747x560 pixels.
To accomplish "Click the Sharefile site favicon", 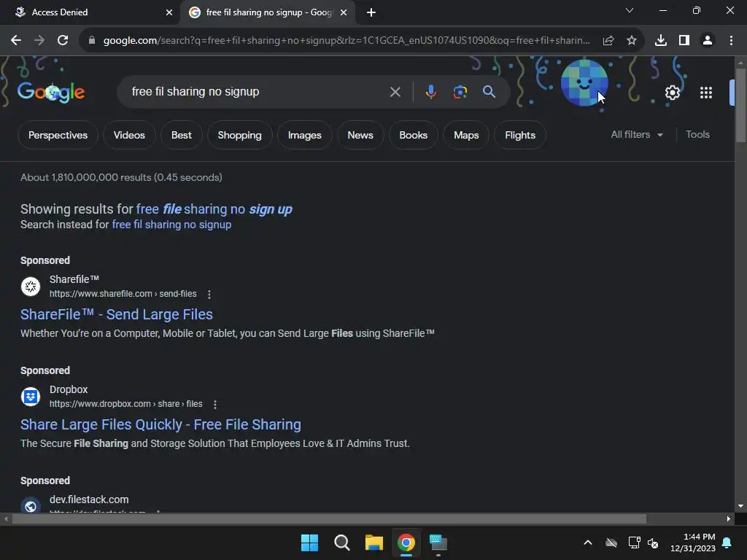I will coord(31,286).
